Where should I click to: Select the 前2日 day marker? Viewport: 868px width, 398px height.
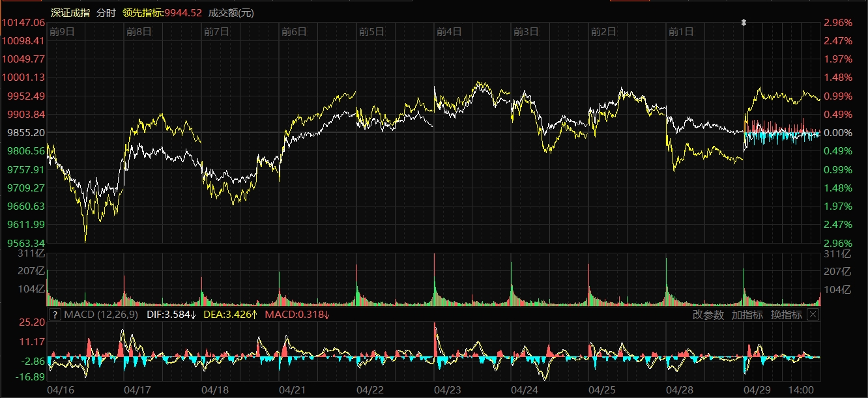pos(603,31)
